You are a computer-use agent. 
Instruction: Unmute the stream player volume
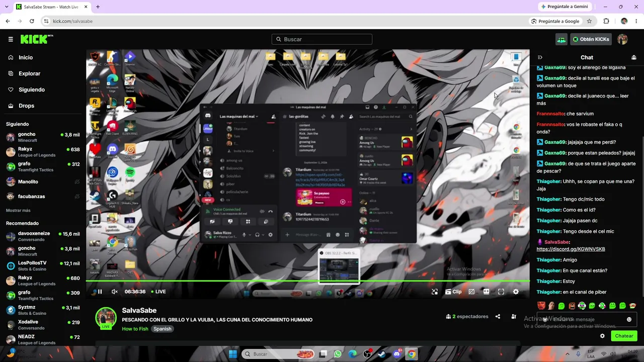(x=114, y=292)
